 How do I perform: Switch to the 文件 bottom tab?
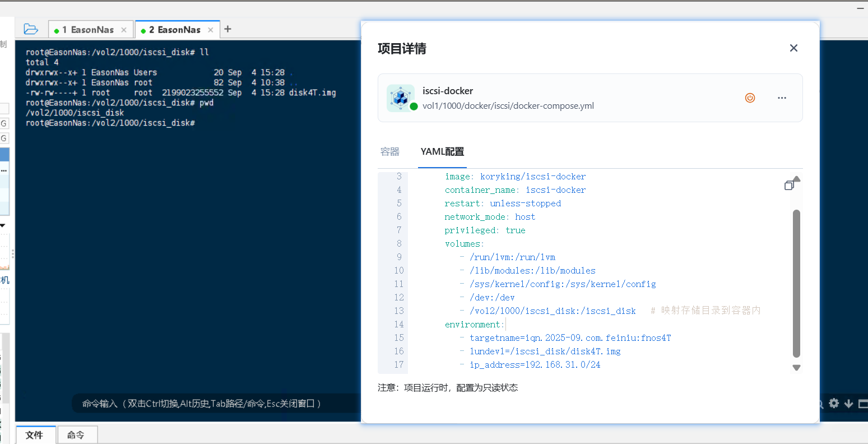[35, 435]
